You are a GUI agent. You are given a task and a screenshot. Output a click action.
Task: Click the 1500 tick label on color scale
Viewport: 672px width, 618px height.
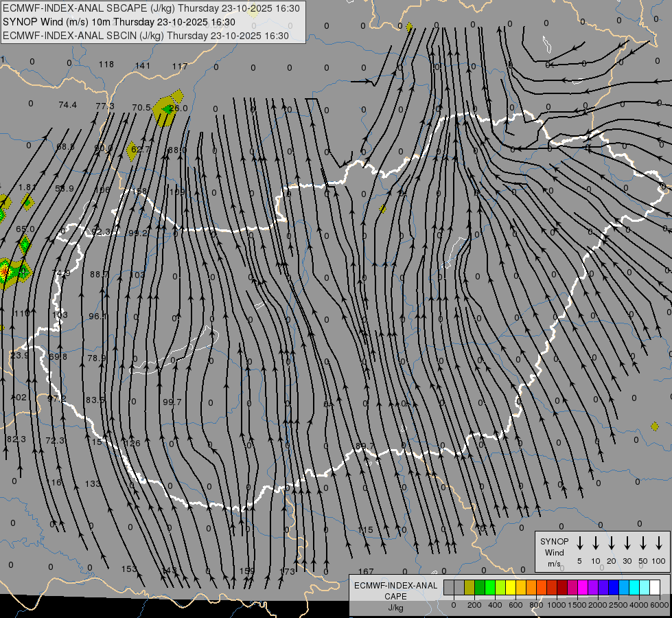[577, 605]
